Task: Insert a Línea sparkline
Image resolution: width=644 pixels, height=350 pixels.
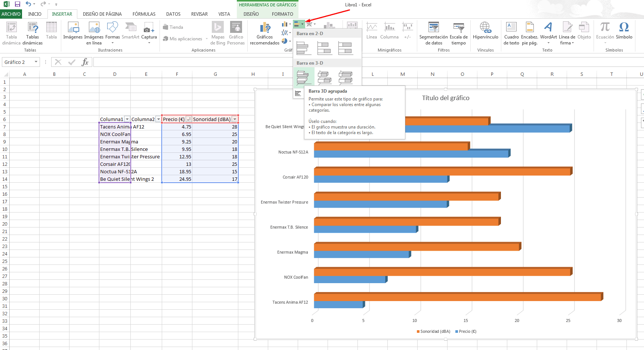Action: point(372,31)
